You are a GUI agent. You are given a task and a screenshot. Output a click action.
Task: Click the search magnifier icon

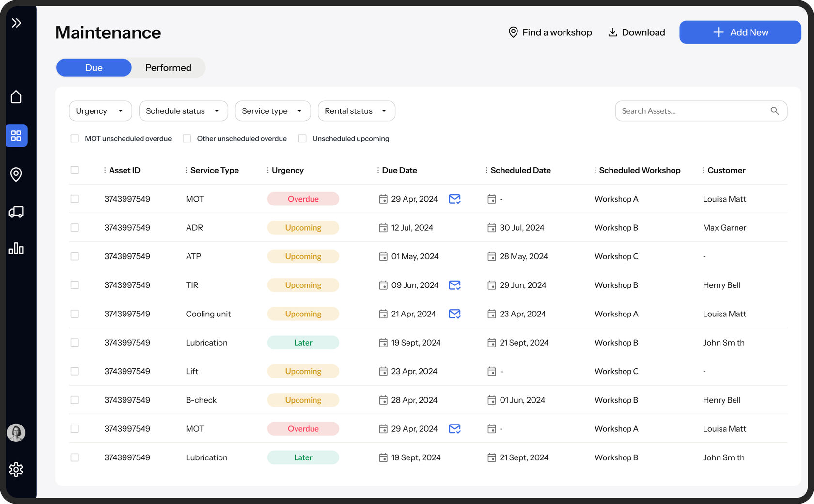[x=774, y=111]
